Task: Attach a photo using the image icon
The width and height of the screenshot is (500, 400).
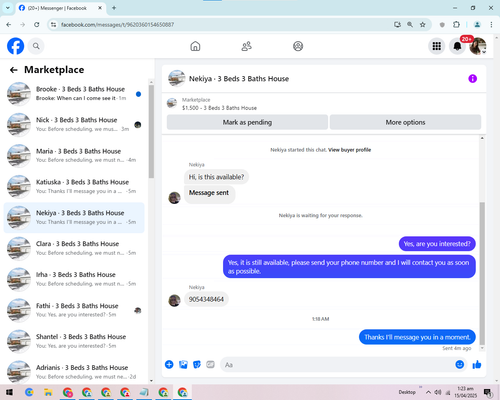Action: click(183, 365)
